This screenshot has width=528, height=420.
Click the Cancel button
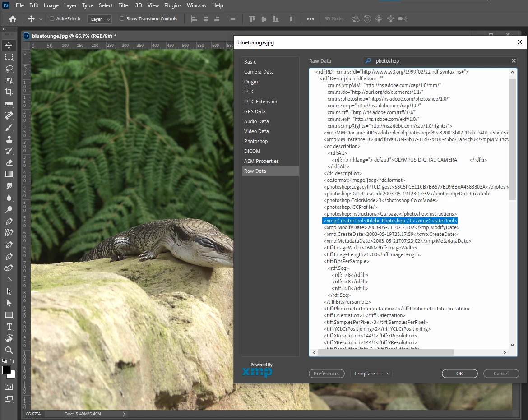point(501,374)
